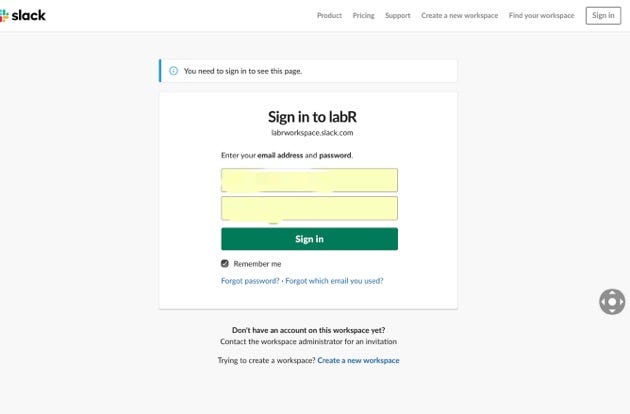Screen dimensions: 630x414
Task: Click the green Sign in button
Action: (x=309, y=239)
